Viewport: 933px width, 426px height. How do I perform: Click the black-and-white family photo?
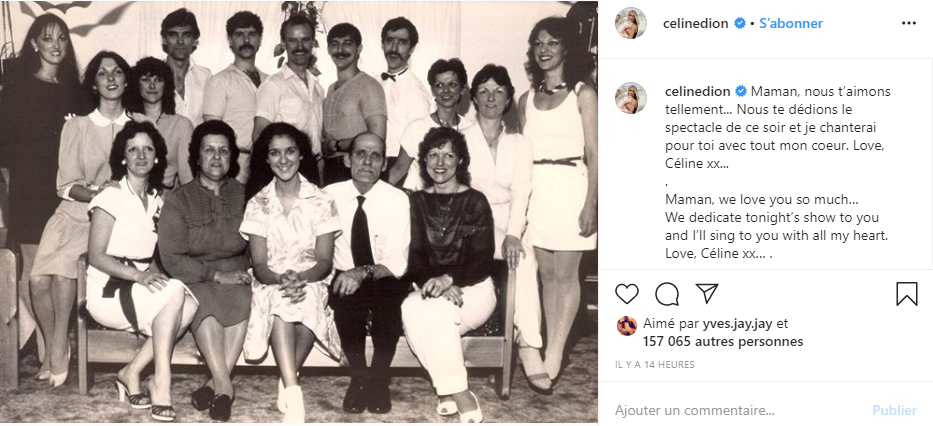299,212
